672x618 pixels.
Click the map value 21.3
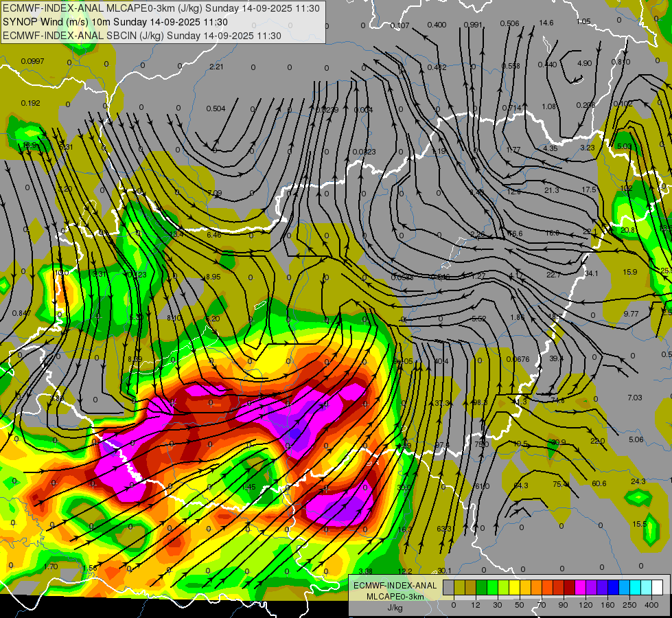[x=552, y=190]
